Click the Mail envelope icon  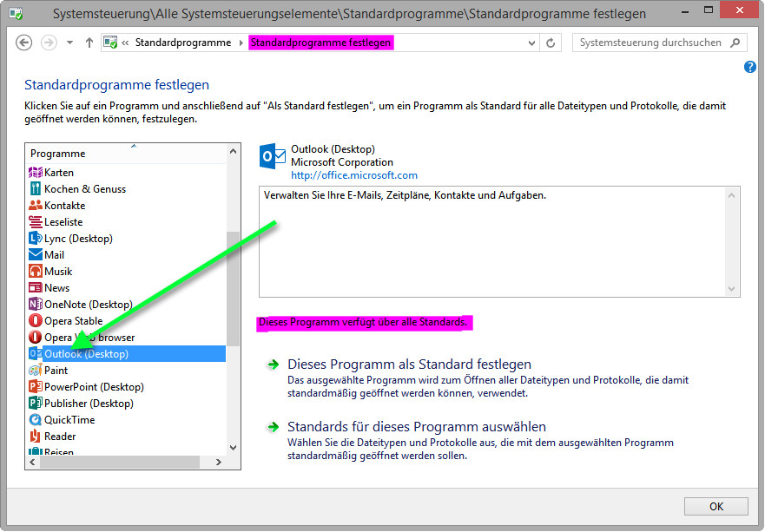point(35,255)
